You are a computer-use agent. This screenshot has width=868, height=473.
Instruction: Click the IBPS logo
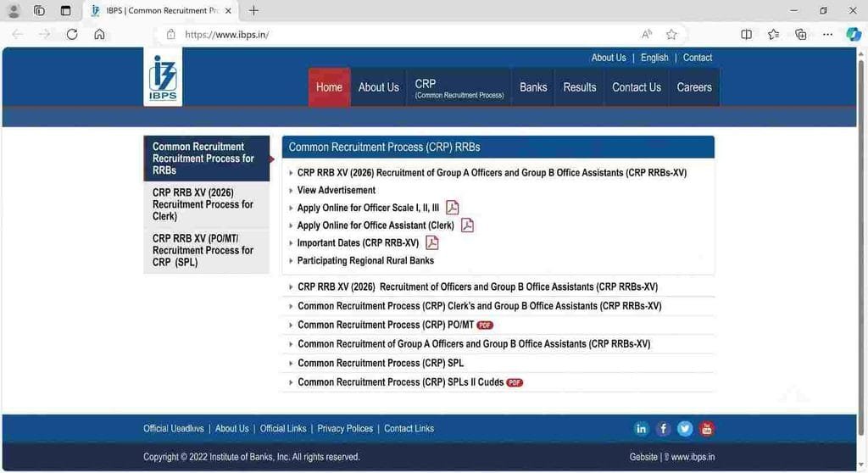tap(163, 77)
